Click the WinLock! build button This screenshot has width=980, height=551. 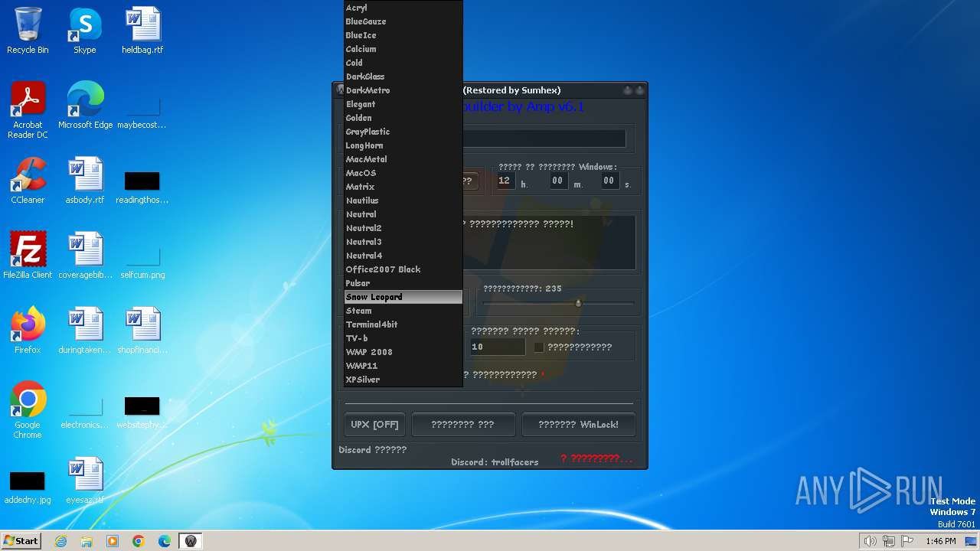pyautogui.click(x=578, y=425)
